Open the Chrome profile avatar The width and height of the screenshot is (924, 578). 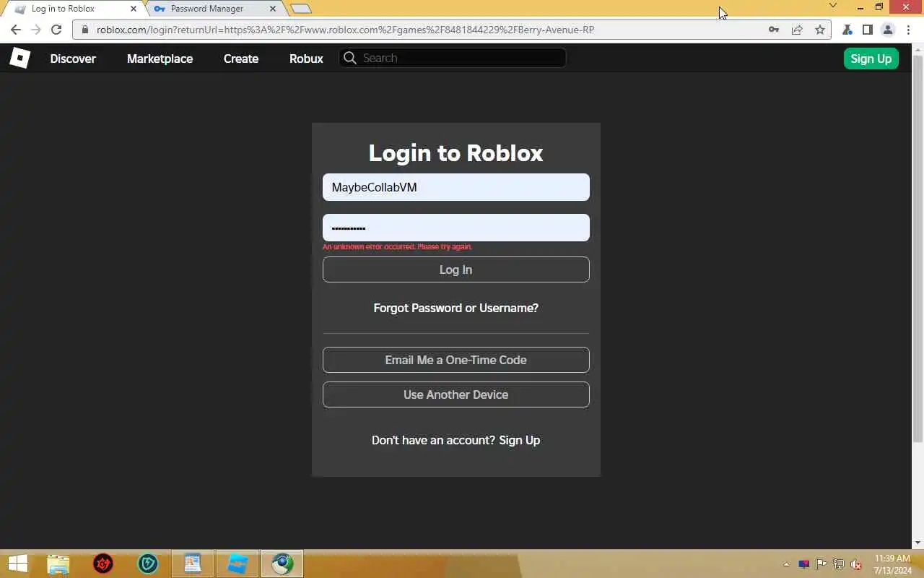point(888,30)
